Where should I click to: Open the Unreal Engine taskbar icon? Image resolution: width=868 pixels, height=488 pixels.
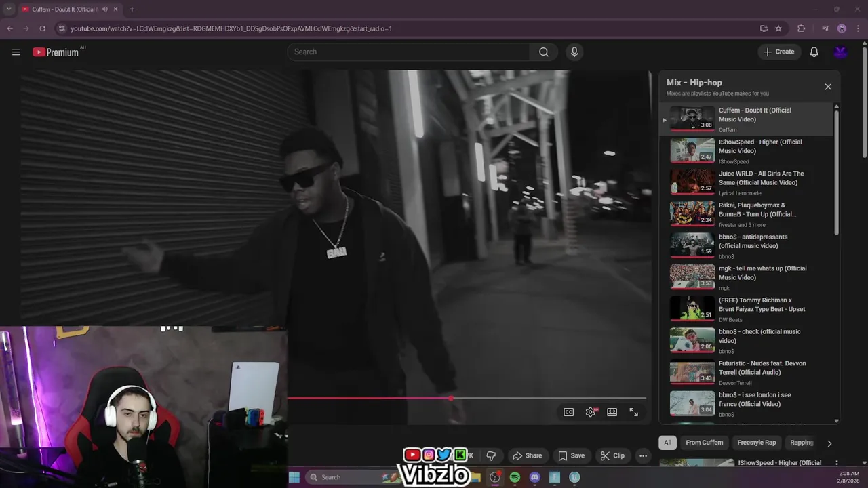coord(574,477)
